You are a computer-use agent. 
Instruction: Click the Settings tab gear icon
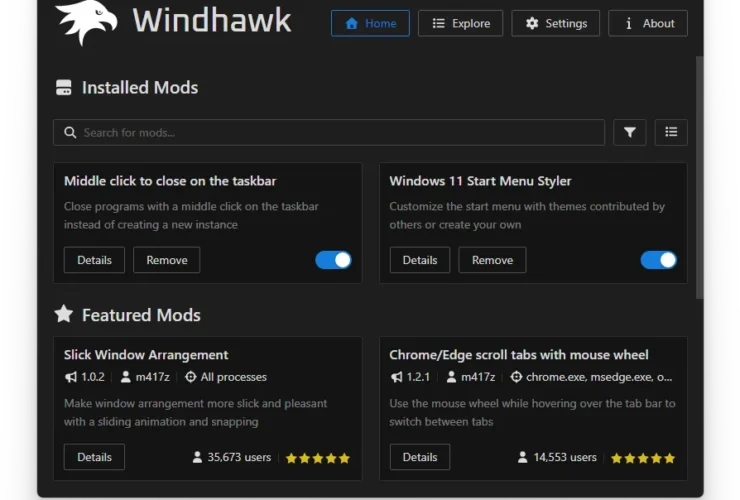tap(532, 23)
